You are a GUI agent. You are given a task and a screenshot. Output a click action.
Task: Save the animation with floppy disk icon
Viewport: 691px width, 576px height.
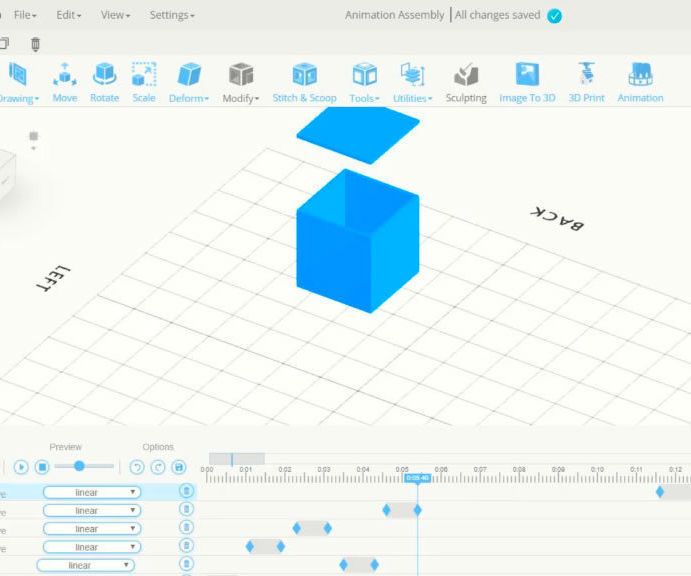179,467
